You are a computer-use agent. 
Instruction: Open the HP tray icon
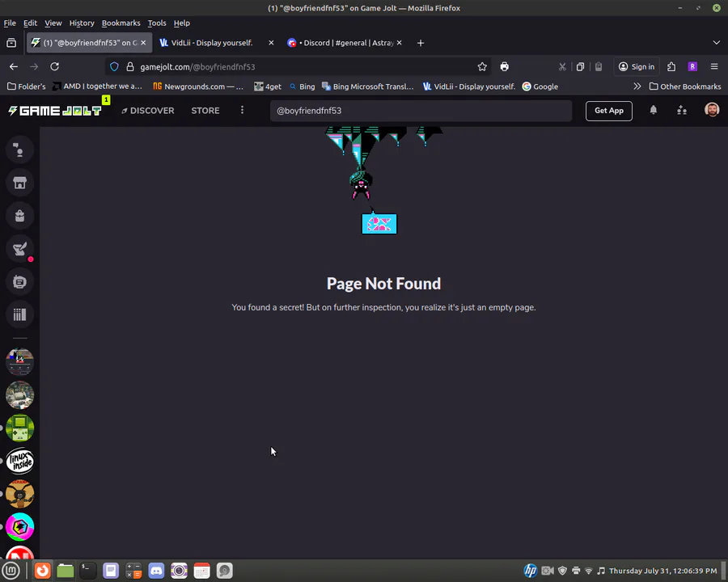click(530, 571)
